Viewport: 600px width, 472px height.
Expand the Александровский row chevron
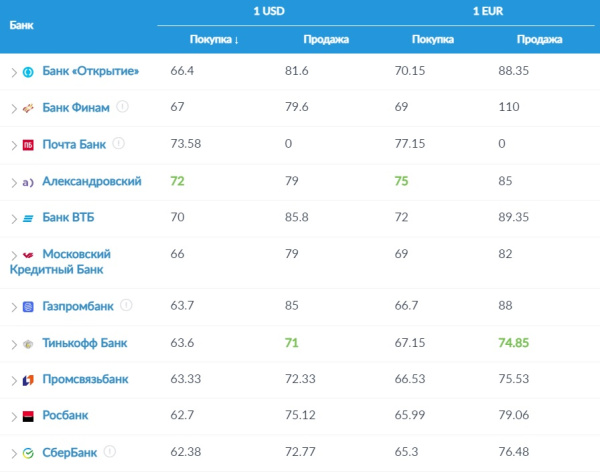click(14, 183)
